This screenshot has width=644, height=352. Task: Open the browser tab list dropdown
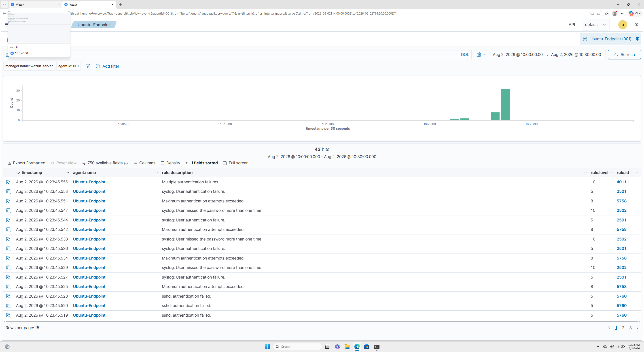4,4
